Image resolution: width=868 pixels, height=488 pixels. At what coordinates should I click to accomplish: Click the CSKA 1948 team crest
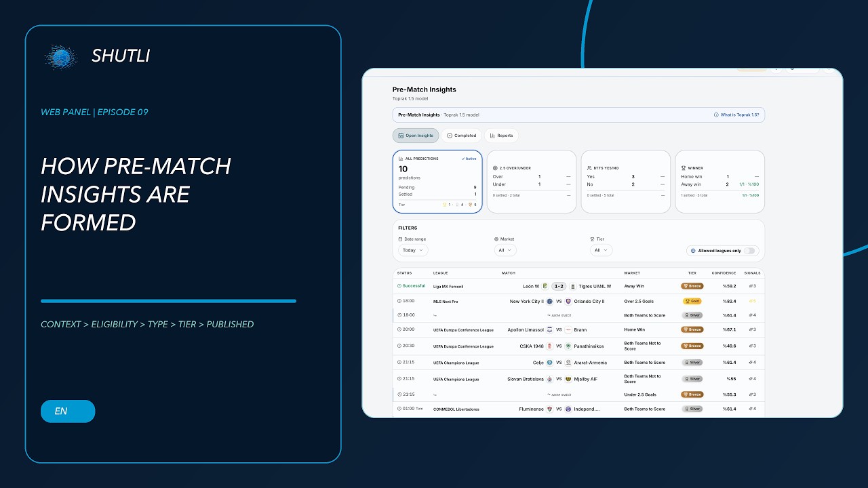(x=550, y=346)
